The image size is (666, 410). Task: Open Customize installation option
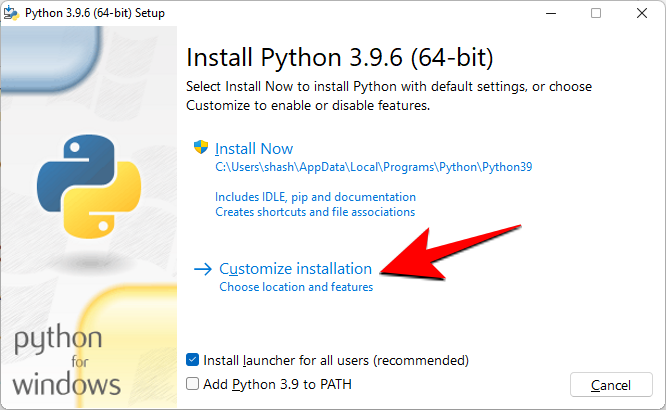(x=295, y=269)
